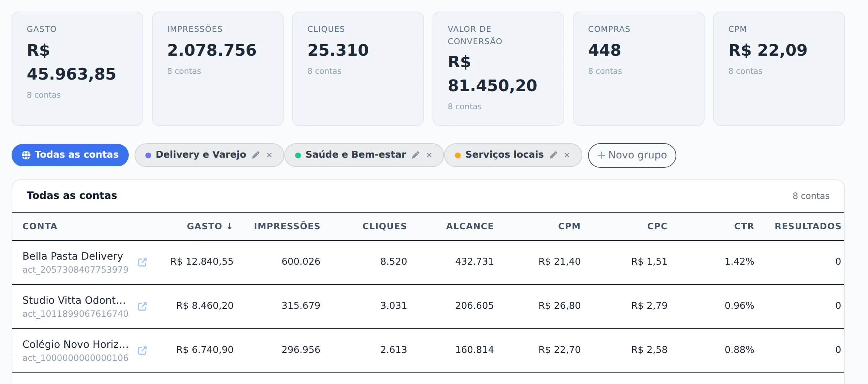Image resolution: width=868 pixels, height=384 pixels.
Task: Click the R$ 6.740,90 spend value
Action: click(x=205, y=350)
